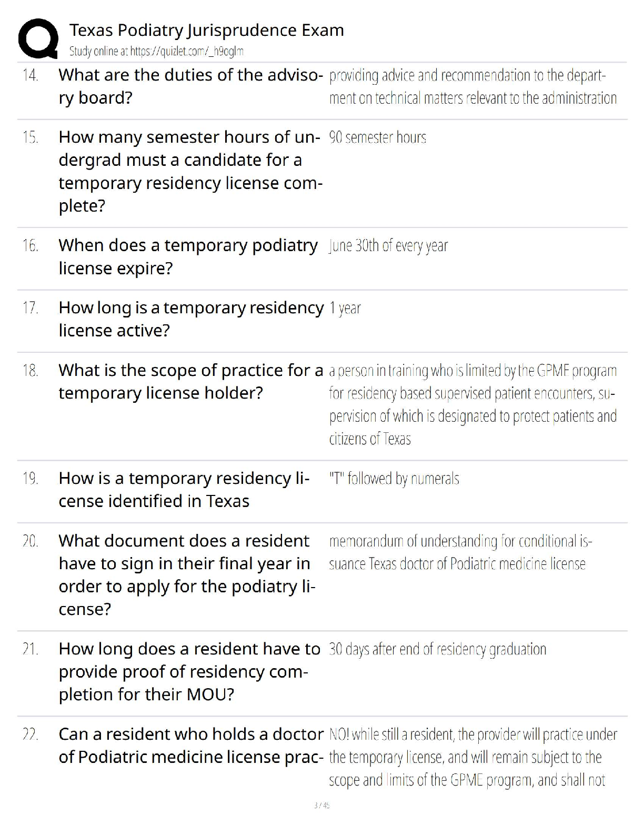Screen dimensions: 644x834
Task: Click question 20 about resident document signing
Action: tap(187, 574)
